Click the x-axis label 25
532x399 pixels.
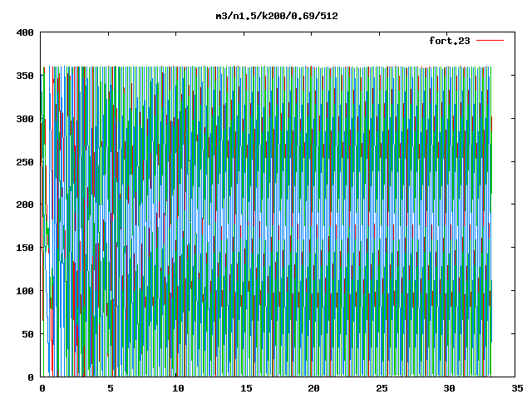[382, 388]
